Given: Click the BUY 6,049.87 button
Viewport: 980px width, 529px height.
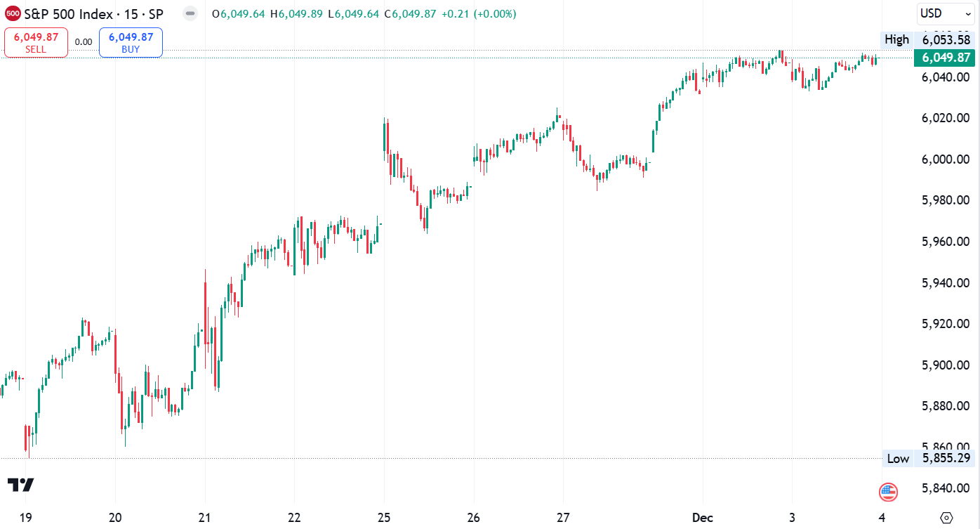Looking at the screenshot, I should (131, 42).
